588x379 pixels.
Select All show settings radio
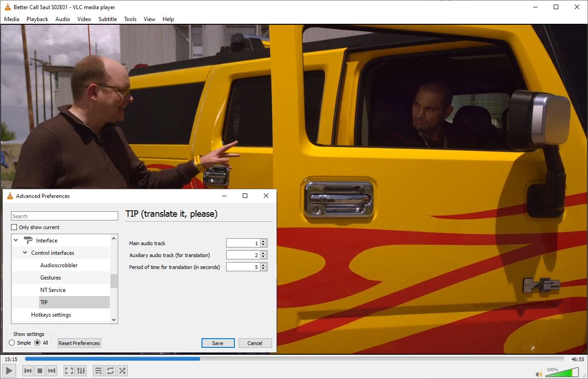[x=38, y=343]
